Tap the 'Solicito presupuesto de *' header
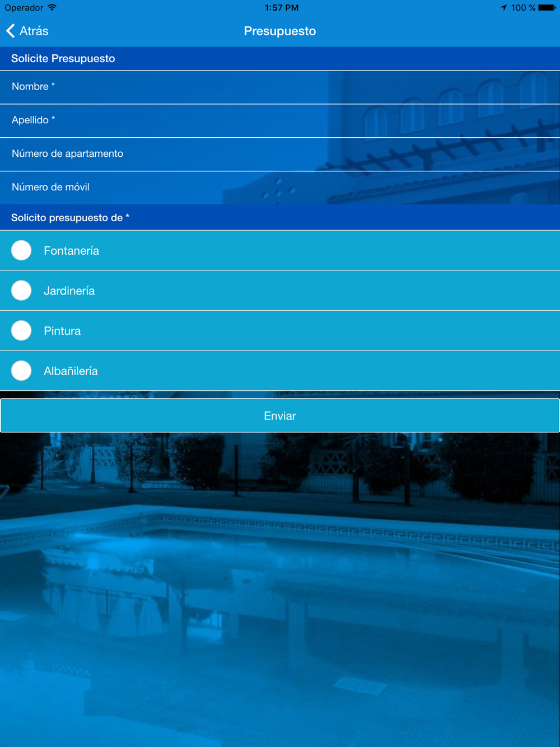The width and height of the screenshot is (560, 747). pos(280,218)
